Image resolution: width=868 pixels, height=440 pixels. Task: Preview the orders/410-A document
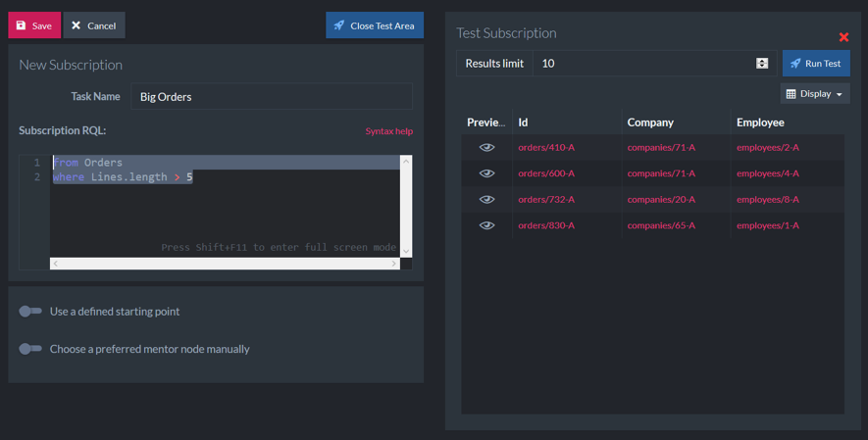[486, 147]
